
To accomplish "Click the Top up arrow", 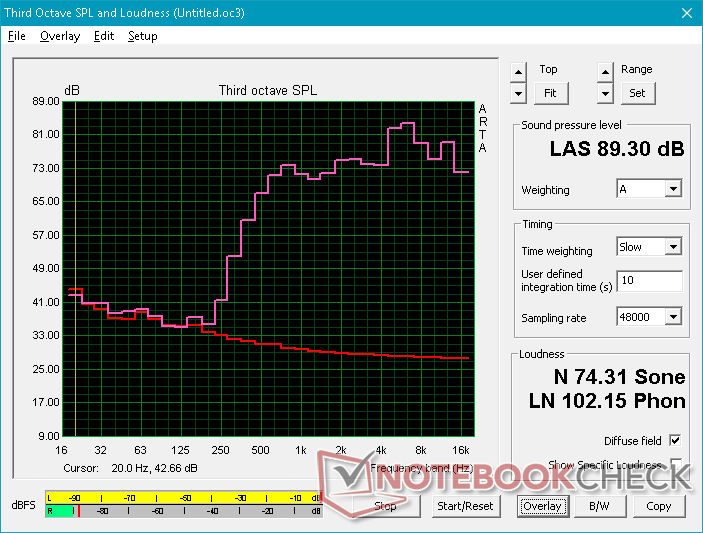I will pos(518,72).
